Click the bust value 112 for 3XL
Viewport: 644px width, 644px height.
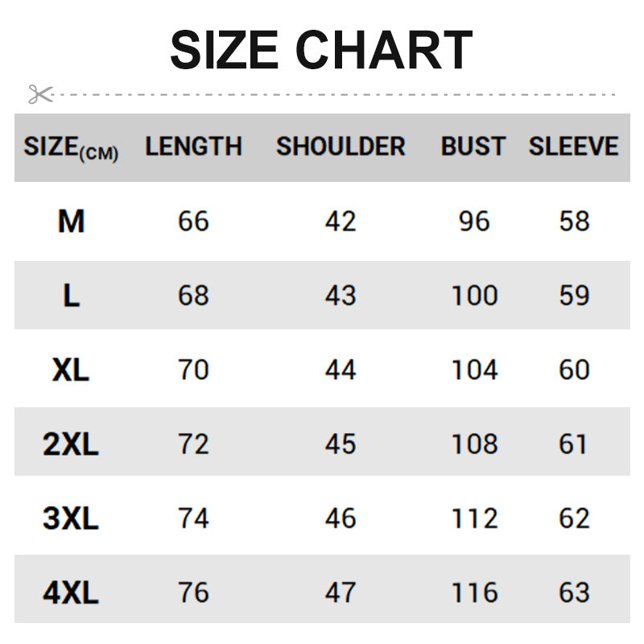point(474,518)
